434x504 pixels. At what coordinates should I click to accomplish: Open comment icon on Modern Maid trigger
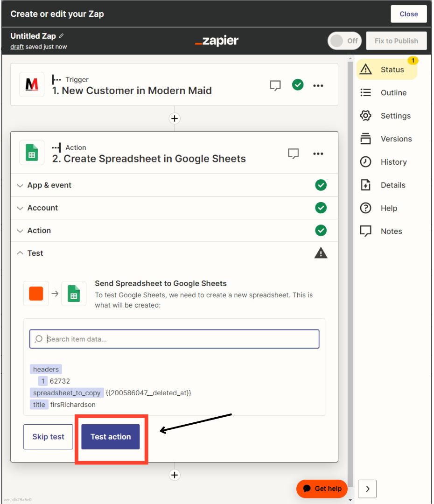point(275,85)
